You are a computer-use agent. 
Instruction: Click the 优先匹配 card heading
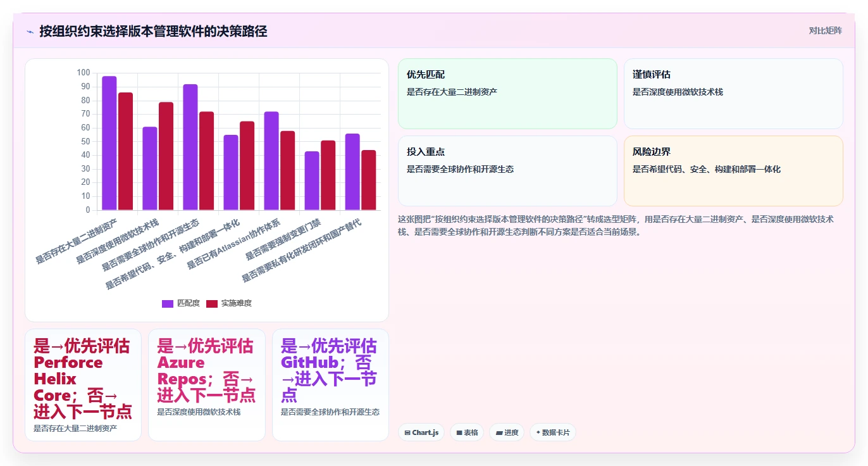tap(425, 75)
